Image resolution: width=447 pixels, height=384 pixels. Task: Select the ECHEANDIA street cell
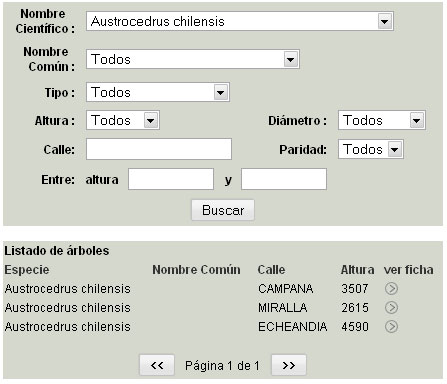click(292, 327)
